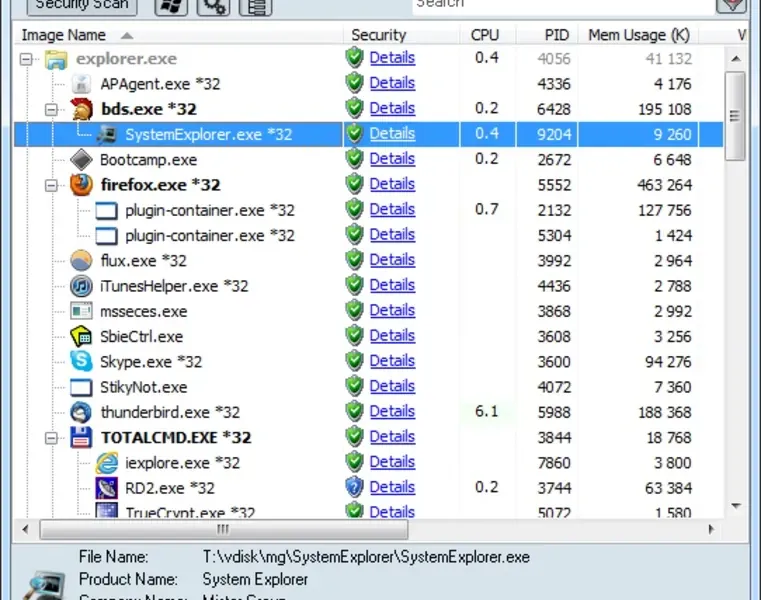Click the Skype process icon
This screenshot has width=761, height=600.
point(81,362)
